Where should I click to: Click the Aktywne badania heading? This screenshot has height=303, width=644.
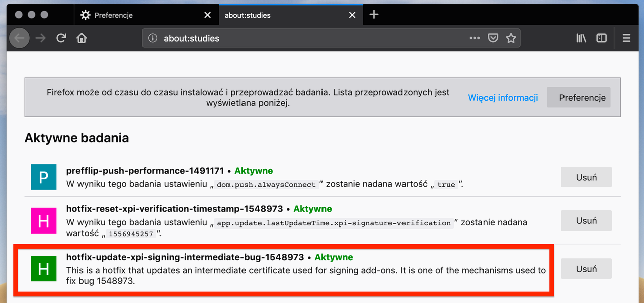point(76,138)
